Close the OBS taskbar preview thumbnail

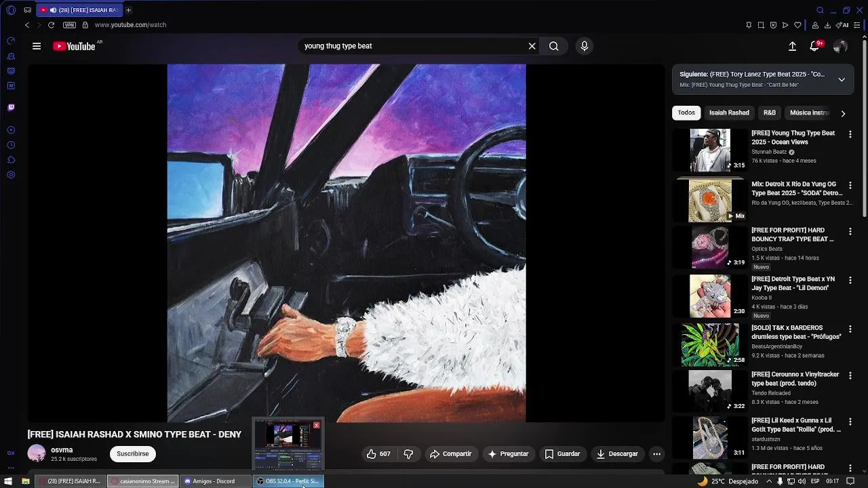[316, 425]
